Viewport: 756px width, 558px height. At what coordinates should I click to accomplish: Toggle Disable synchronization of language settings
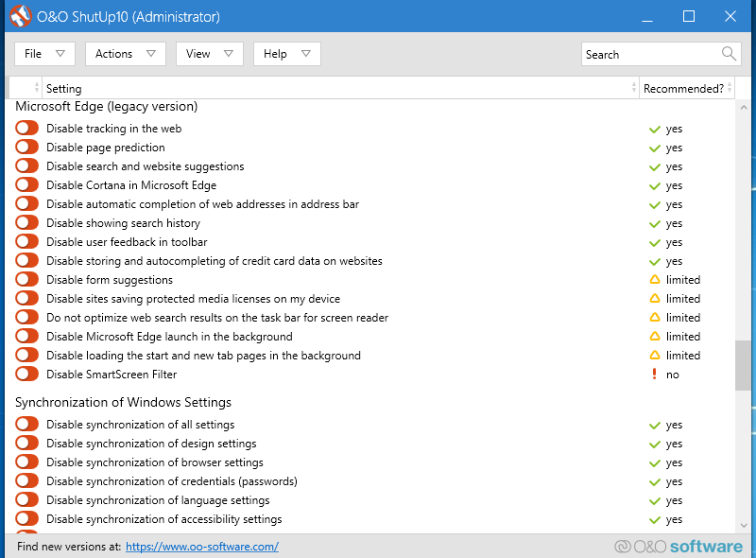(x=26, y=499)
